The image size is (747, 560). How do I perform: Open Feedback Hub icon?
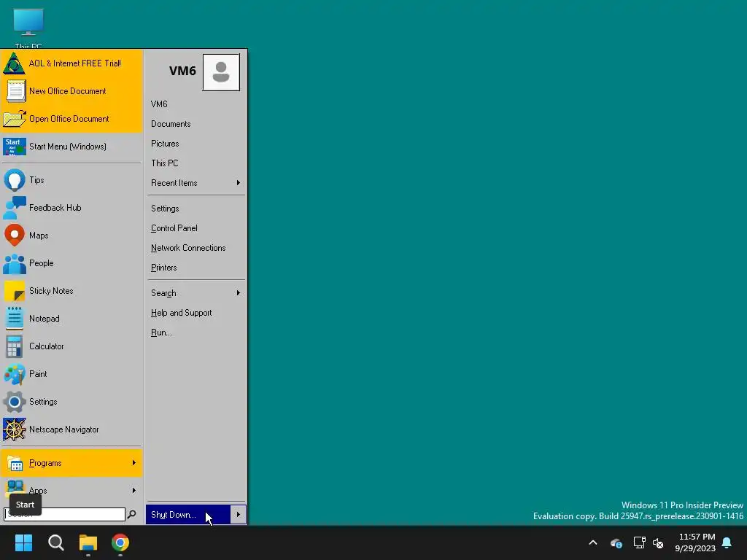[x=15, y=208]
